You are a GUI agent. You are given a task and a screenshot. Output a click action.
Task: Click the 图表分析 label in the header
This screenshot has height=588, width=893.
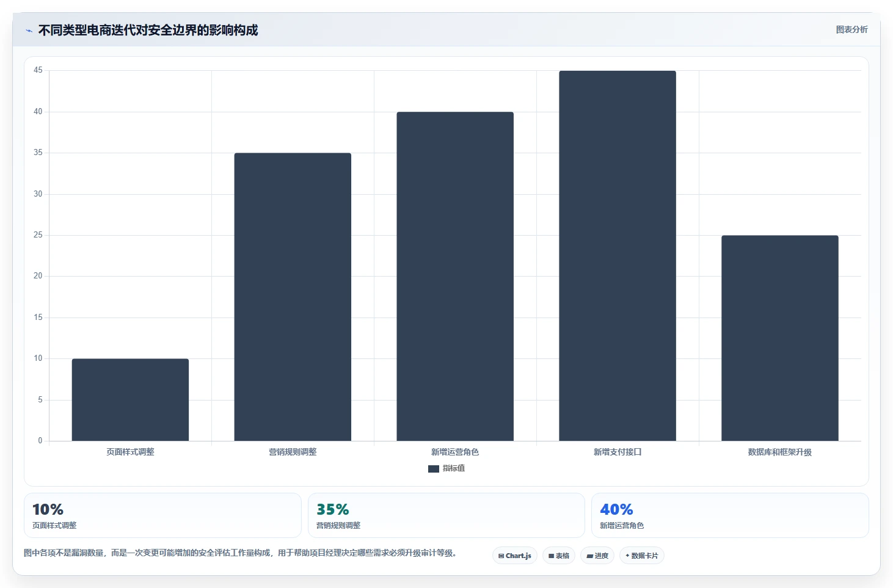[851, 29]
